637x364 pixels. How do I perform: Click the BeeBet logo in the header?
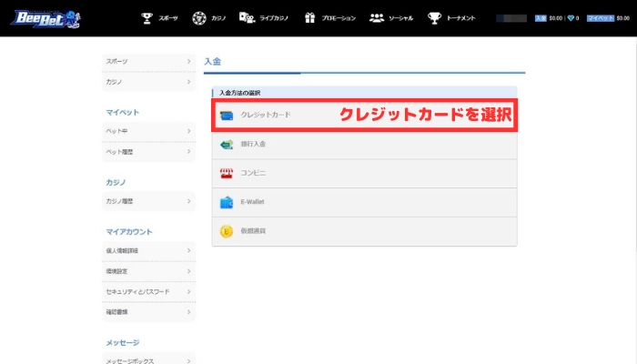tap(45, 19)
